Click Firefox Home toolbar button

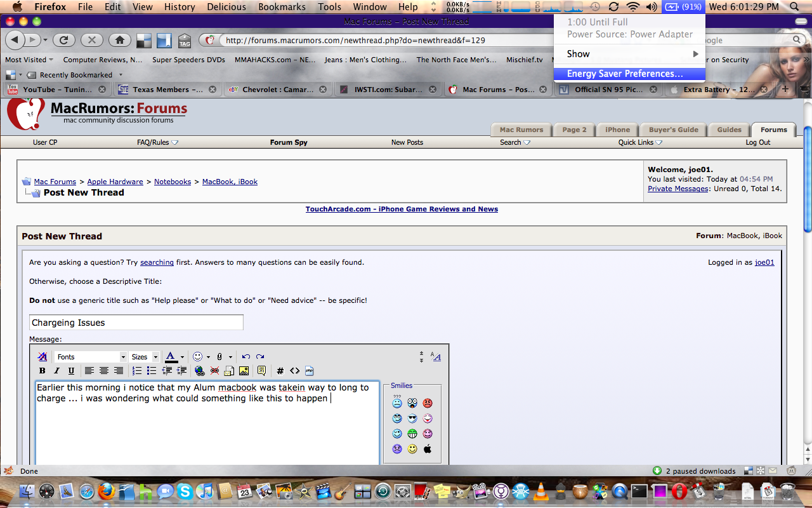(119, 40)
